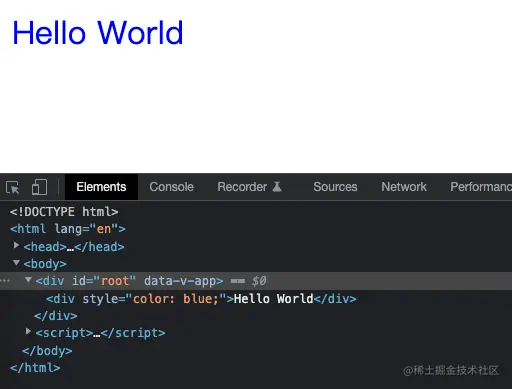This screenshot has height=389, width=512.
Task: Click the Hello World text node in DOM tree
Action: click(x=273, y=299)
